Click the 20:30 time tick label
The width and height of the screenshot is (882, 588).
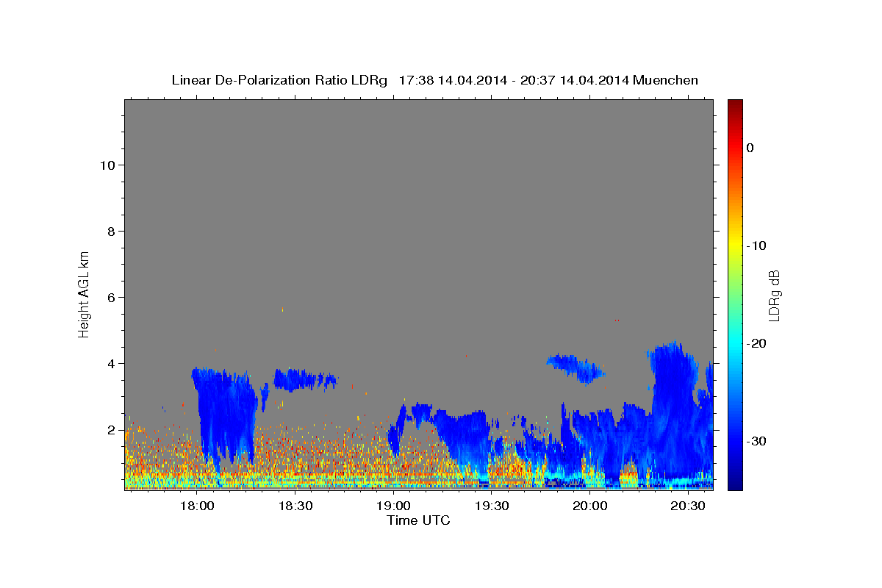click(688, 506)
